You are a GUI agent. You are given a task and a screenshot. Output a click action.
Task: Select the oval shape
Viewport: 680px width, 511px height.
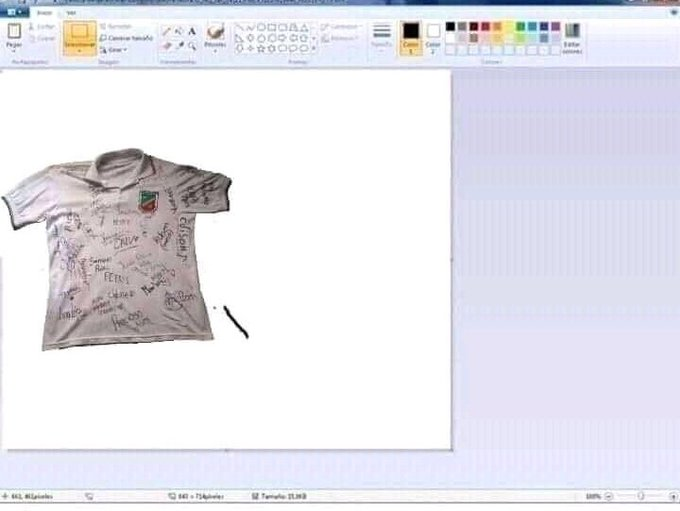click(x=261, y=27)
